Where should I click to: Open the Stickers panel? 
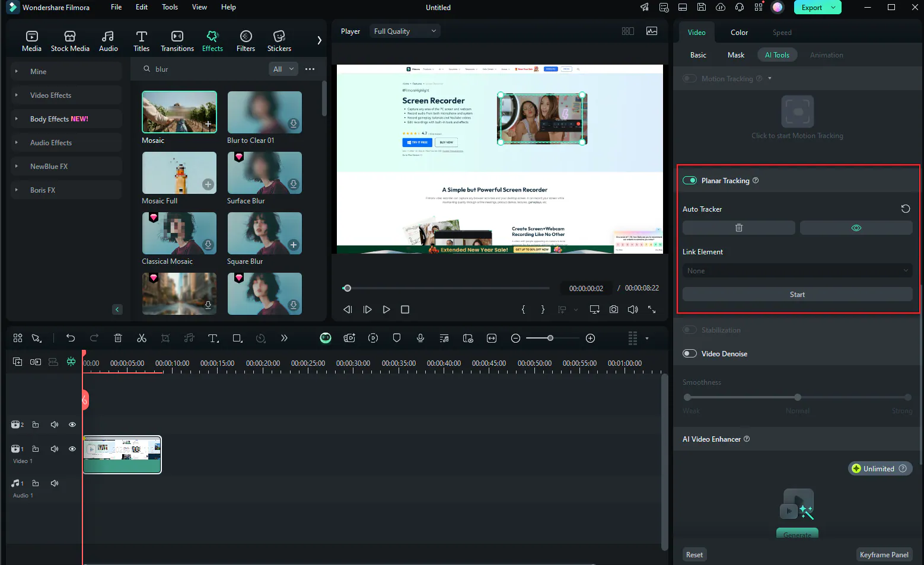point(279,41)
